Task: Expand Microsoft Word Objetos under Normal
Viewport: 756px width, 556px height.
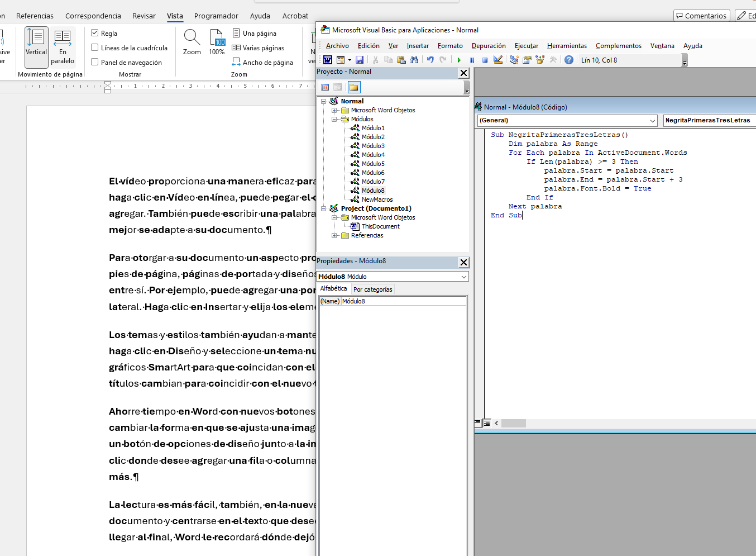Action: point(334,110)
